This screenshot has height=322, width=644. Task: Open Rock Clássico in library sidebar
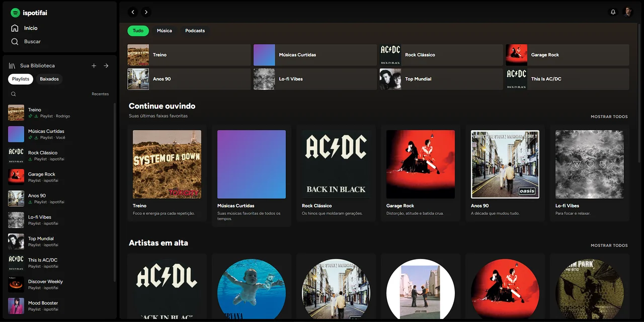click(59, 155)
